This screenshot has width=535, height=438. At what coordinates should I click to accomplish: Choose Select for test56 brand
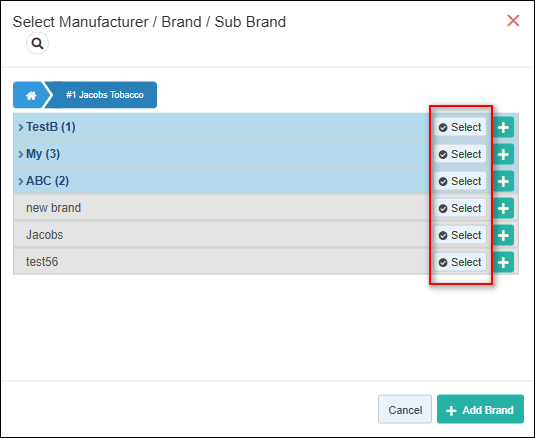point(460,262)
